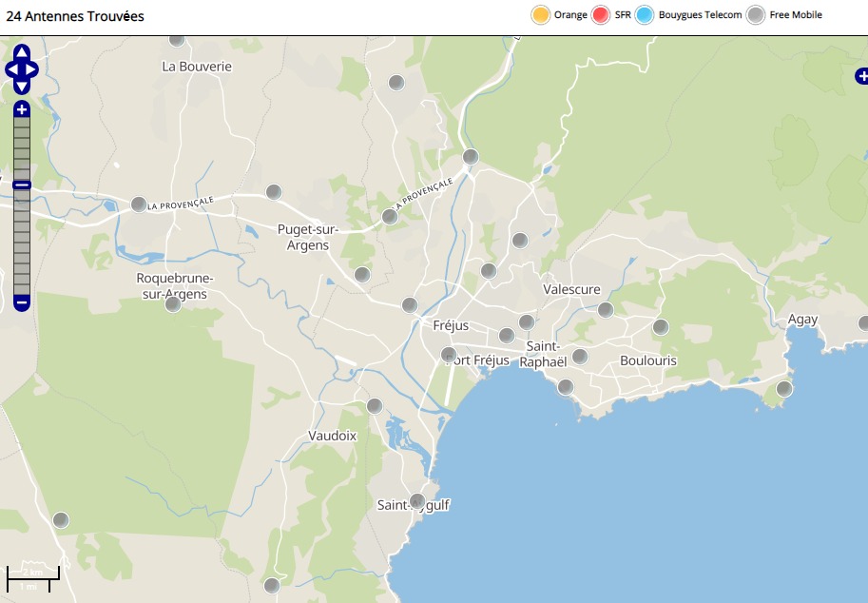Image resolution: width=868 pixels, height=603 pixels.
Task: Click the antenna marker on Port Fréjus
Action: coord(449,355)
